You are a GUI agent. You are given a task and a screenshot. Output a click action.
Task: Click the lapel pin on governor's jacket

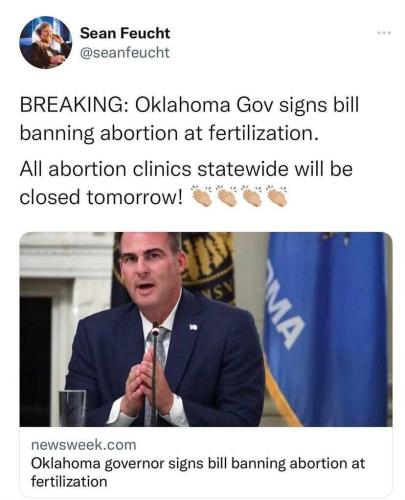point(194,327)
